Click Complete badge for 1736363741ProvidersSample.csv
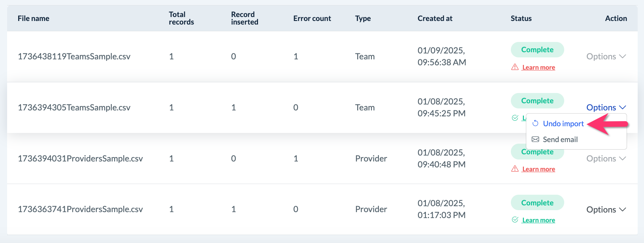 point(537,203)
